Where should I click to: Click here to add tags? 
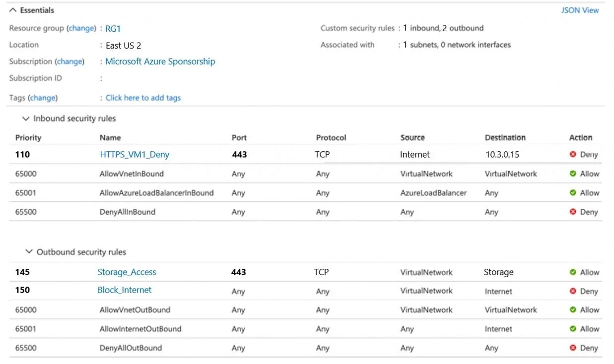coord(143,98)
